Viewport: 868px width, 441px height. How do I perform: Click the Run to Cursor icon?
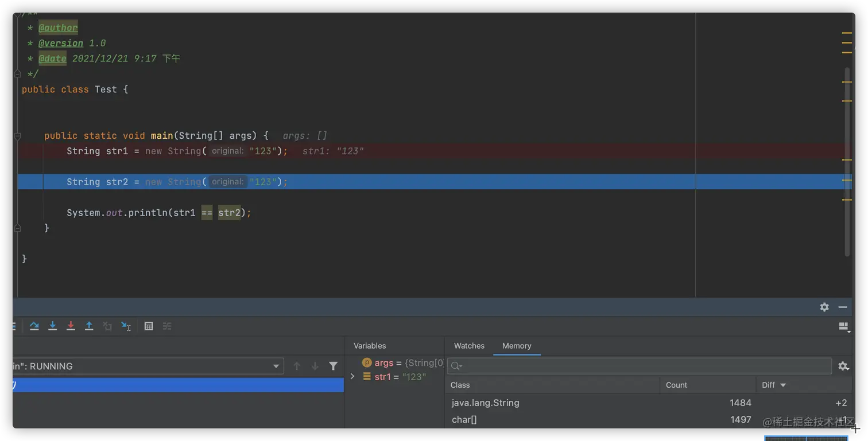(x=126, y=326)
